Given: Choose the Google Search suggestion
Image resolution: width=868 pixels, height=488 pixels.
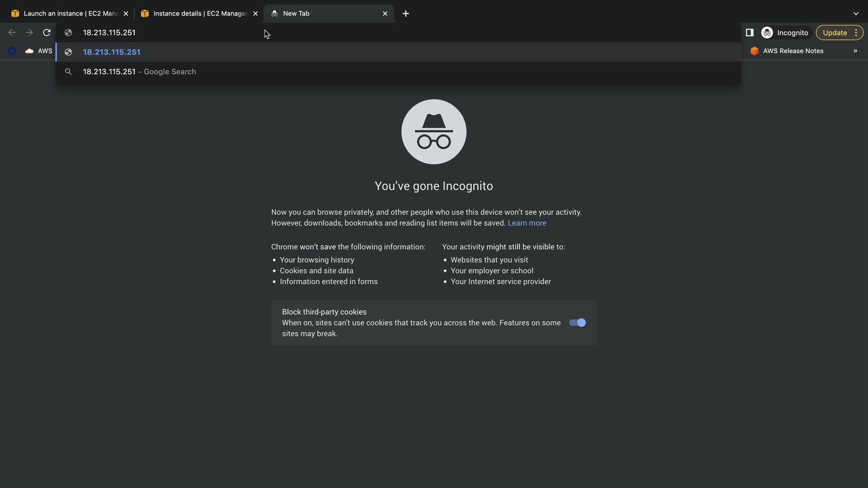Looking at the screenshot, I should [x=139, y=72].
